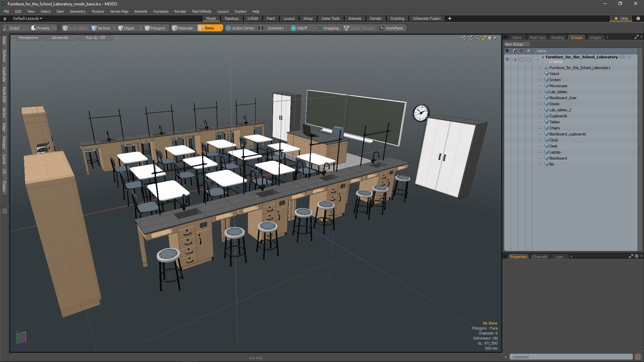Open viewport settings gear icon
This screenshot has height=362, width=644.
[x=490, y=38]
